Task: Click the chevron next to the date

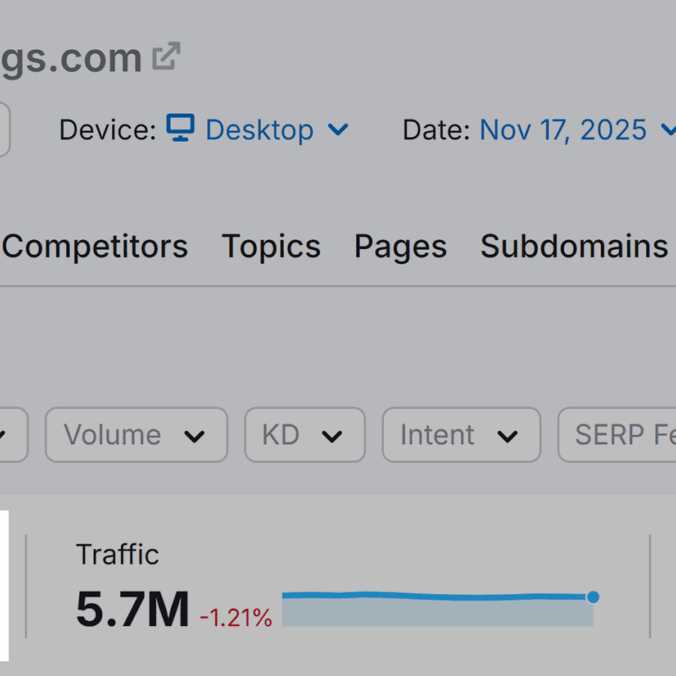Action: (x=667, y=130)
